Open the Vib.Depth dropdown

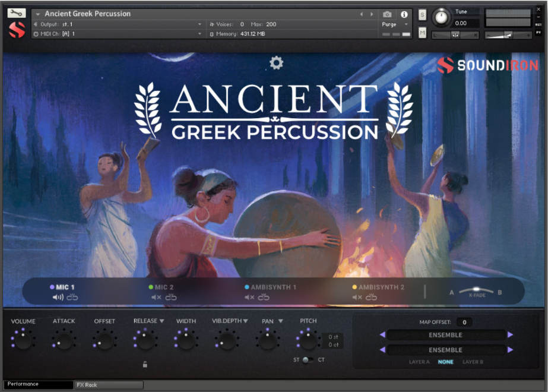[244, 321]
